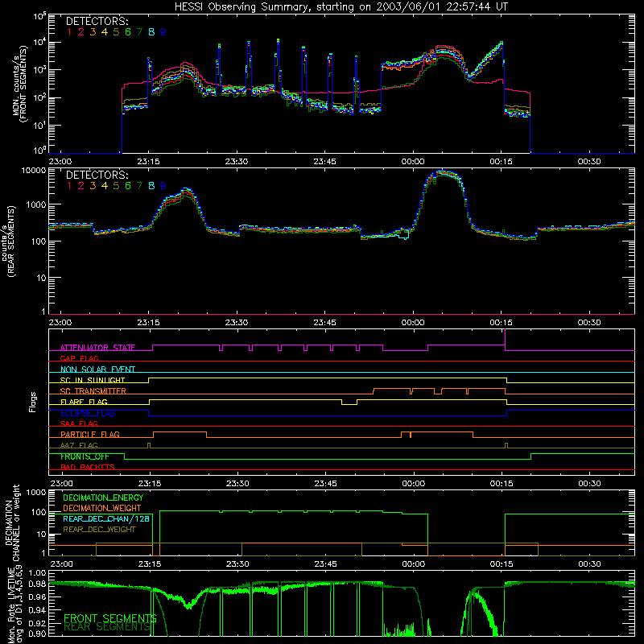644x644 pixels.
Task: Select the BAD_PACKETS label
Action: tap(88, 467)
